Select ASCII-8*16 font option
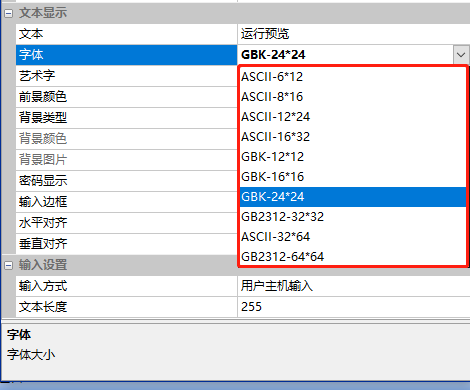 353,97
